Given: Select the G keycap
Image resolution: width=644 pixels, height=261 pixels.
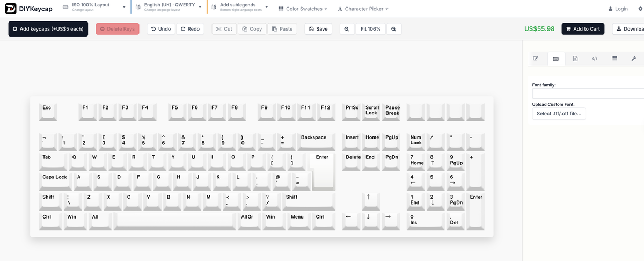Looking at the screenshot, I should (x=162, y=182).
